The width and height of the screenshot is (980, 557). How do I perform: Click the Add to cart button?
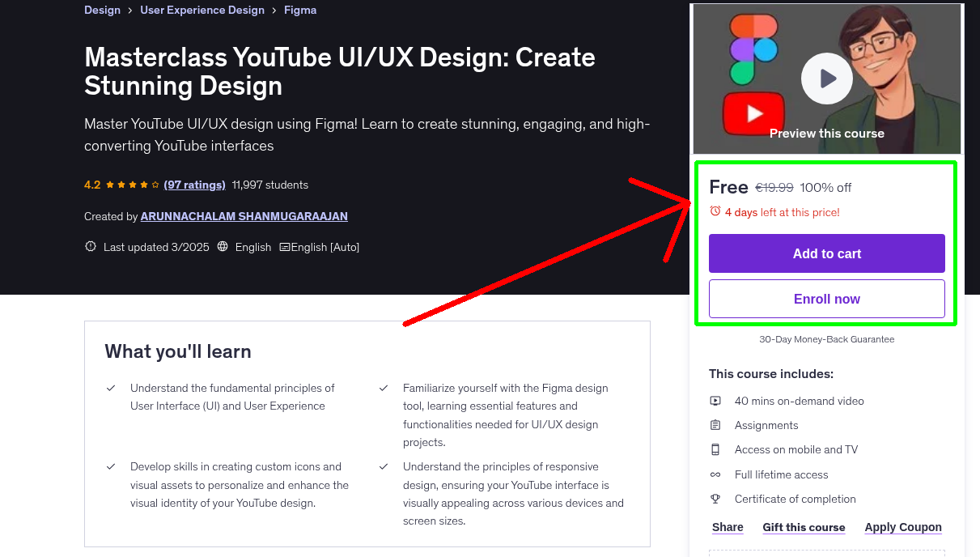coord(826,253)
